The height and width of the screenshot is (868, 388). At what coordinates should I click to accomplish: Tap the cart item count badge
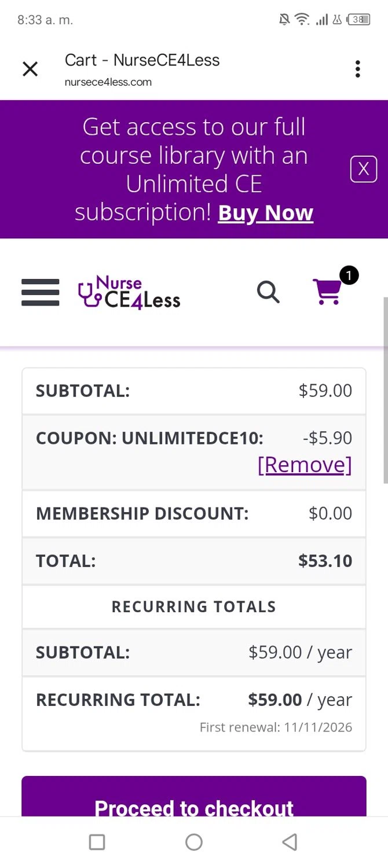click(x=349, y=275)
